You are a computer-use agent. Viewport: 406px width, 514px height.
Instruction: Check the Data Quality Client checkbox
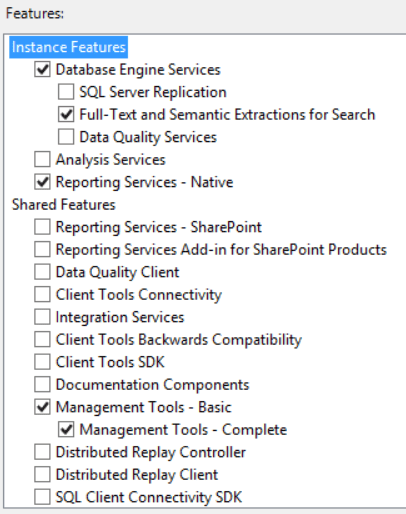pos(42,272)
